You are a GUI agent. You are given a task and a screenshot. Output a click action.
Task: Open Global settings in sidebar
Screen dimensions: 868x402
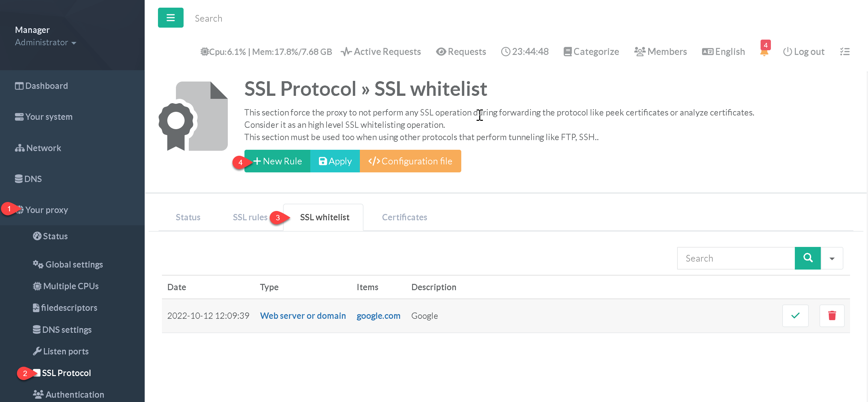tap(74, 265)
